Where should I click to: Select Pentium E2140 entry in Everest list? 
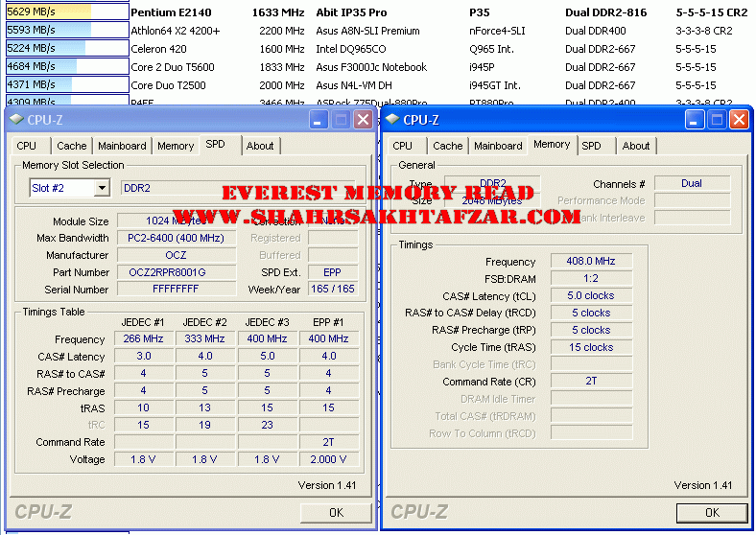171,12
